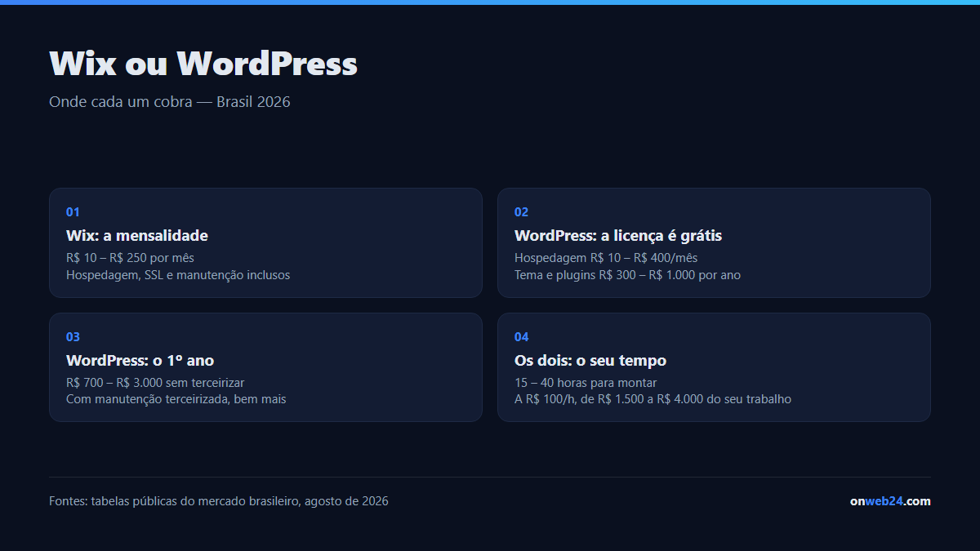Image resolution: width=980 pixels, height=551 pixels.
Task: Select 'WordPress: a licença é grátis' title
Action: [618, 236]
